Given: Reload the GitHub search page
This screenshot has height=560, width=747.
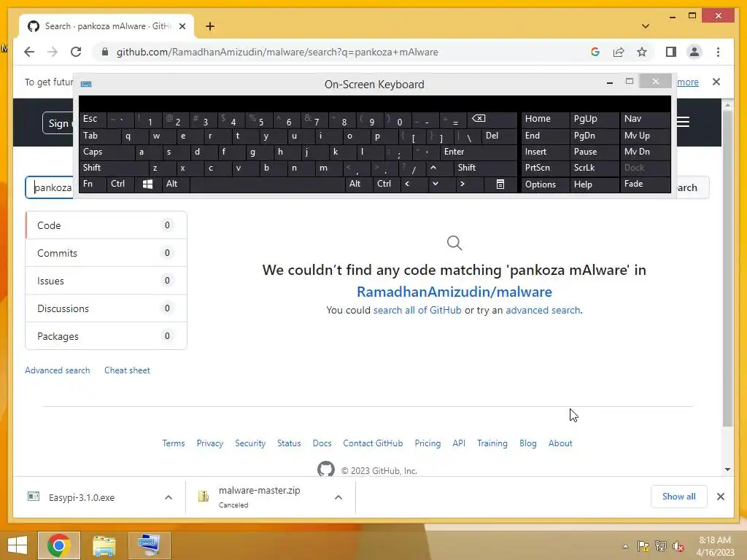Looking at the screenshot, I should [76, 52].
